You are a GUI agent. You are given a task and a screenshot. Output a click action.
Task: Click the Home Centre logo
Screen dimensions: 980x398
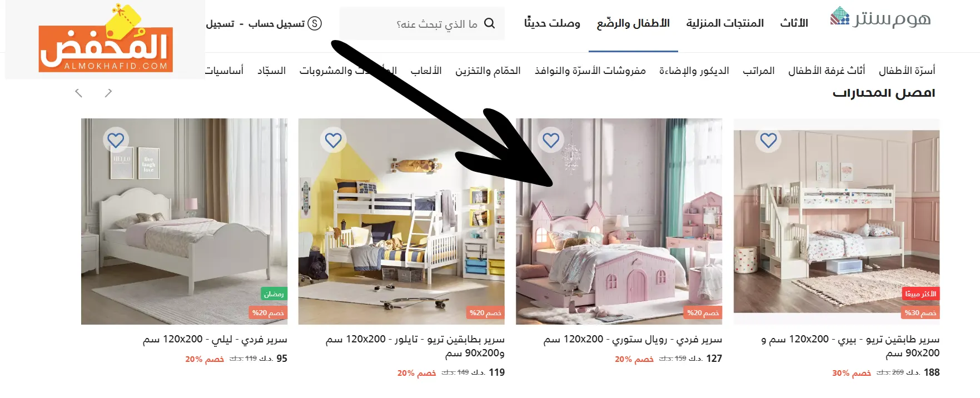[880, 18]
